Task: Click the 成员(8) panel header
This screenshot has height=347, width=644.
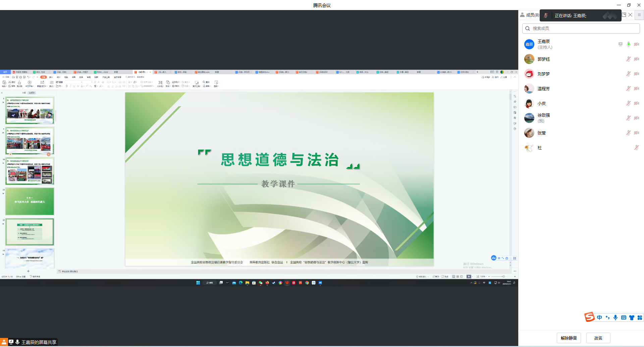Action: coord(530,15)
